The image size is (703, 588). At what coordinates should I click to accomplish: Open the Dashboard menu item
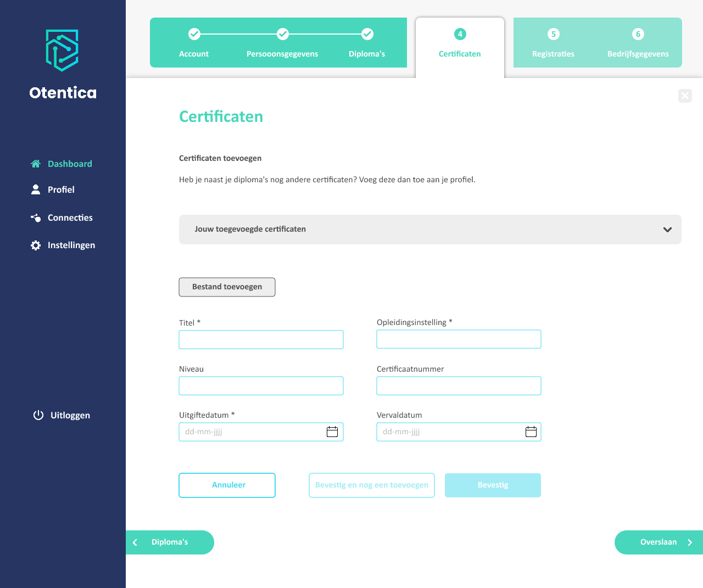click(62, 164)
